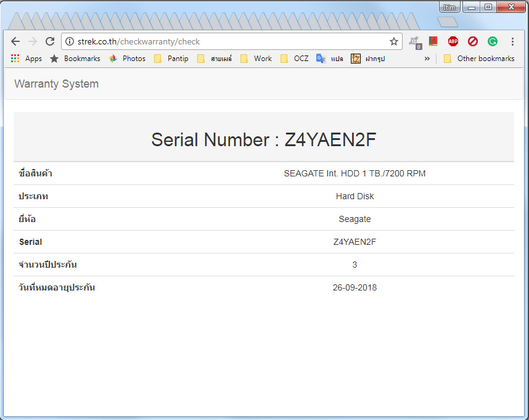Open the red PDF extension icon

click(433, 41)
